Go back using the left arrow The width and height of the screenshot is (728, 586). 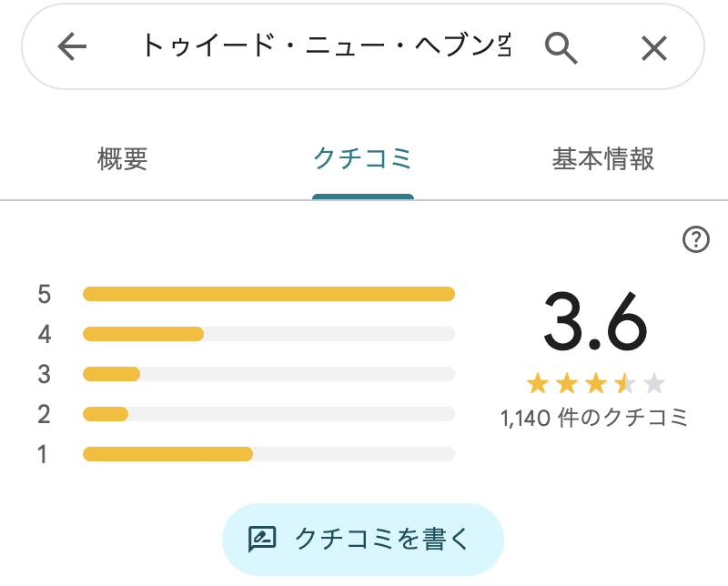click(72, 47)
